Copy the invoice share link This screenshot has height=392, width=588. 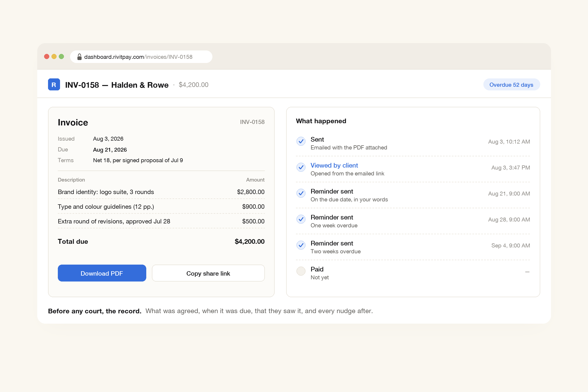point(208,273)
